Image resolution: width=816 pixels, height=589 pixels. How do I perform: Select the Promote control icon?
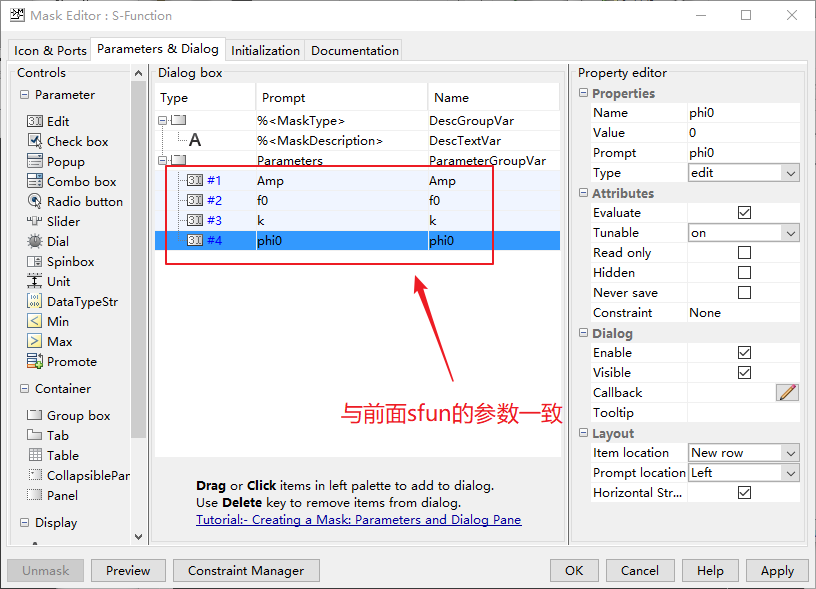[35, 361]
